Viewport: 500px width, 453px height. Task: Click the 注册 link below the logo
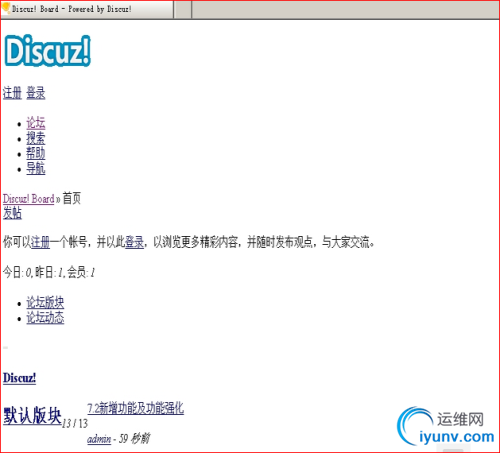(x=12, y=93)
